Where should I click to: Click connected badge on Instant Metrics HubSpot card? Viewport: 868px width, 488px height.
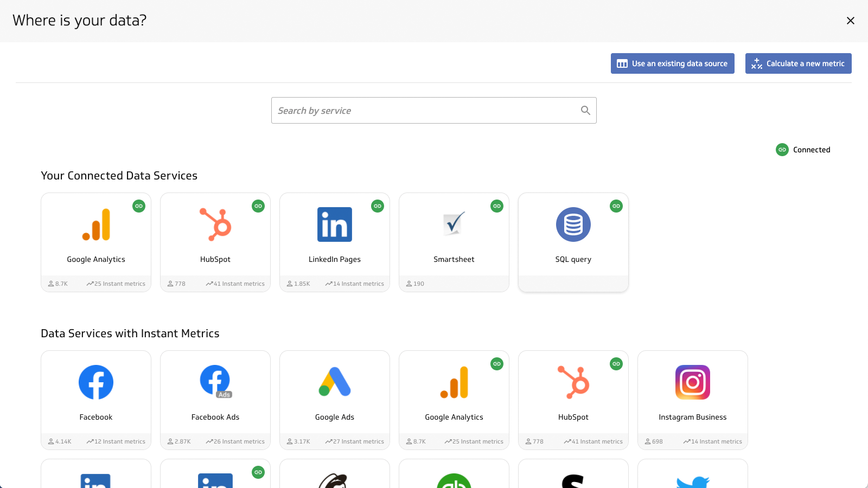coord(616,364)
